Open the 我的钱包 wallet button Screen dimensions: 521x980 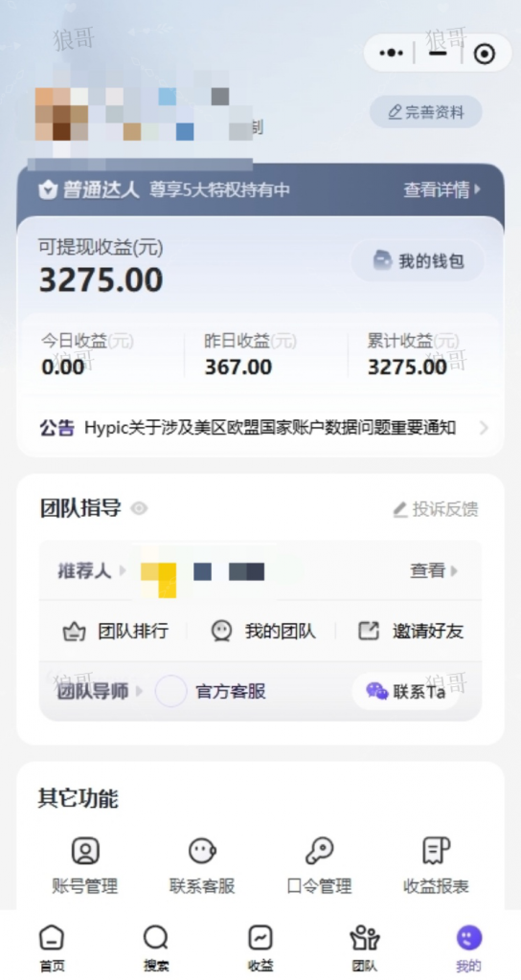418,260
